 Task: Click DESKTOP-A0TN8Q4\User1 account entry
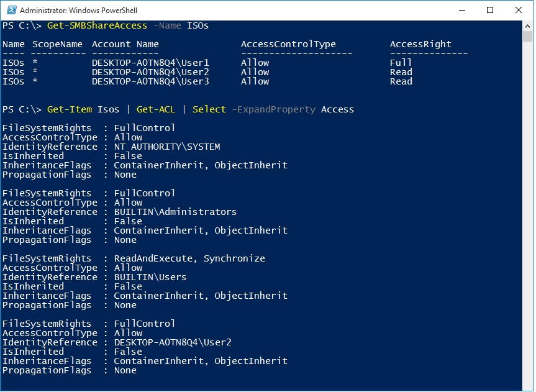point(150,63)
